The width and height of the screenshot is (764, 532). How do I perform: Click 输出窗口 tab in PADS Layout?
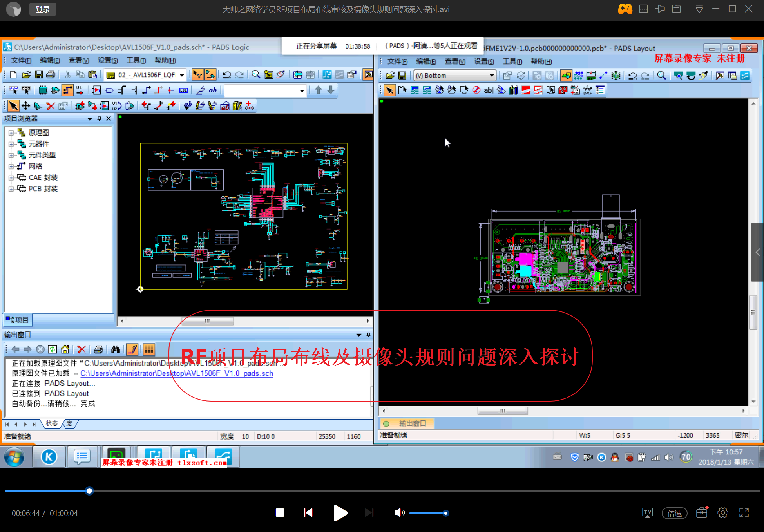pyautogui.click(x=407, y=423)
